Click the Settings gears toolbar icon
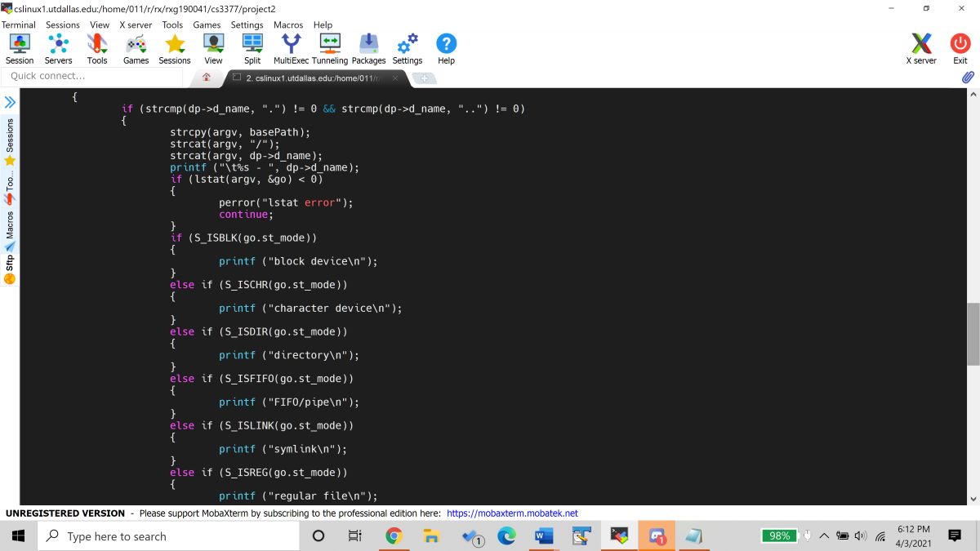The width and height of the screenshot is (980, 551). (408, 49)
